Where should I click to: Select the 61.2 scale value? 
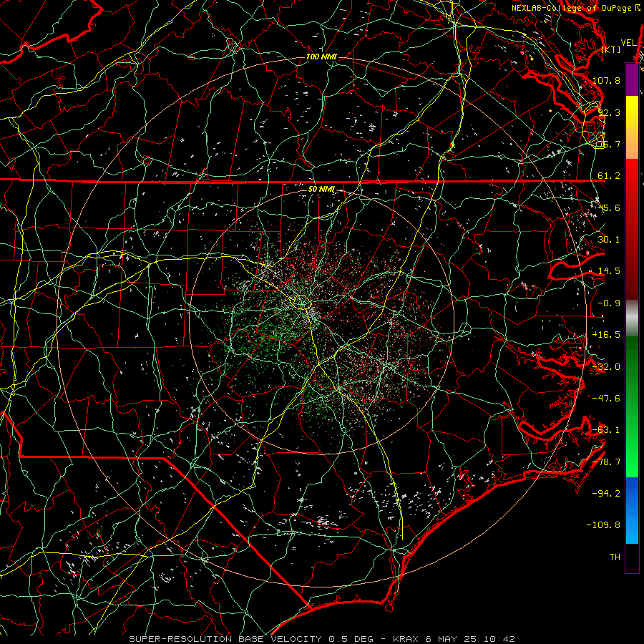(x=609, y=176)
